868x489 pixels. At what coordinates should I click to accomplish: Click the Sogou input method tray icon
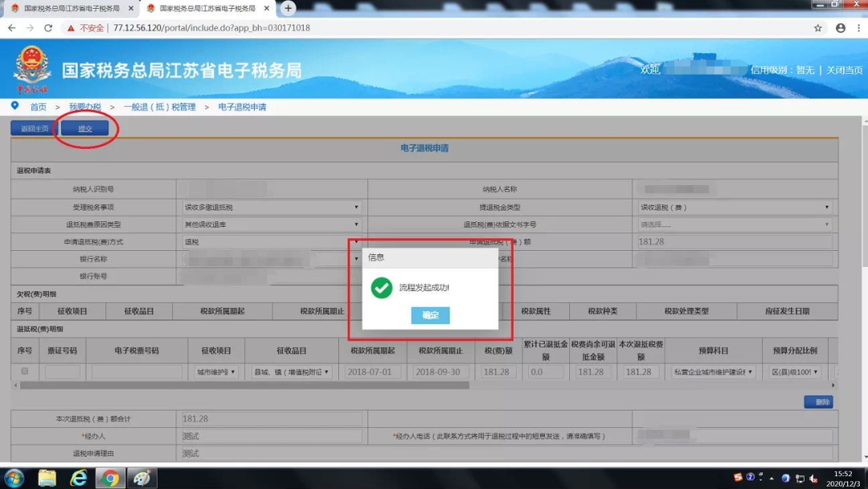(737, 478)
